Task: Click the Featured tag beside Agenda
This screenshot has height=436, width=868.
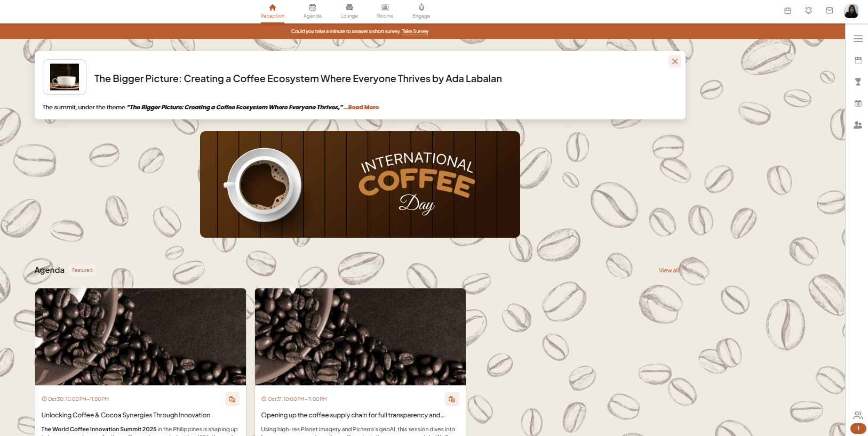Action: (82, 270)
